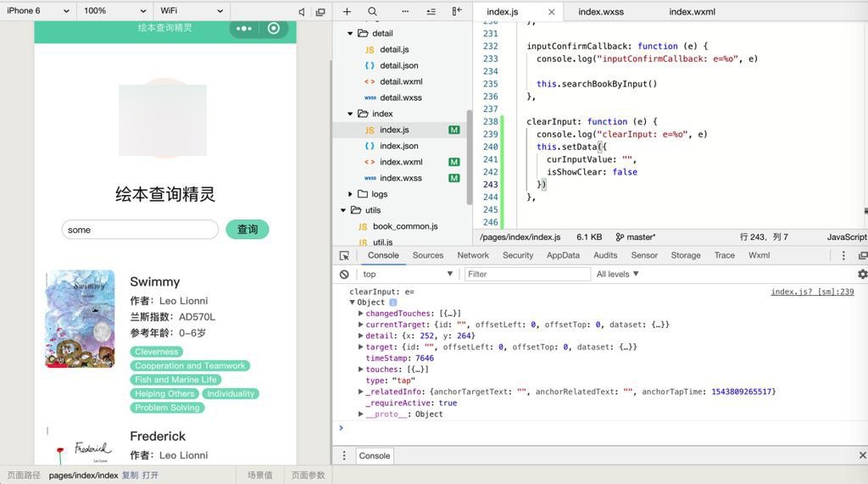Open the Network devtools tab
868x484 pixels.
[x=473, y=255]
